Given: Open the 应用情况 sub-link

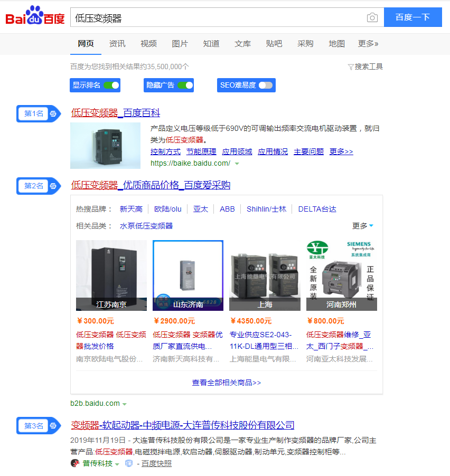Looking at the screenshot, I should coord(273,151).
